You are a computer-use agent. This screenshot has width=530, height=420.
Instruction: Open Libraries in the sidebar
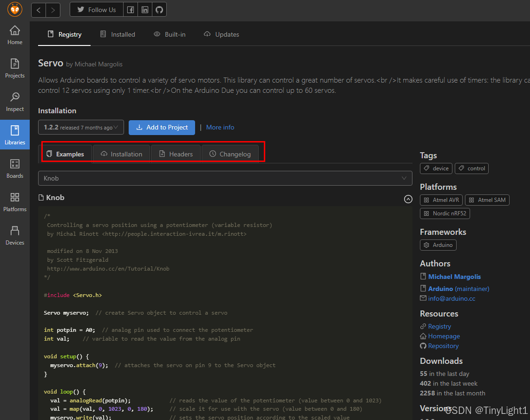click(15, 135)
